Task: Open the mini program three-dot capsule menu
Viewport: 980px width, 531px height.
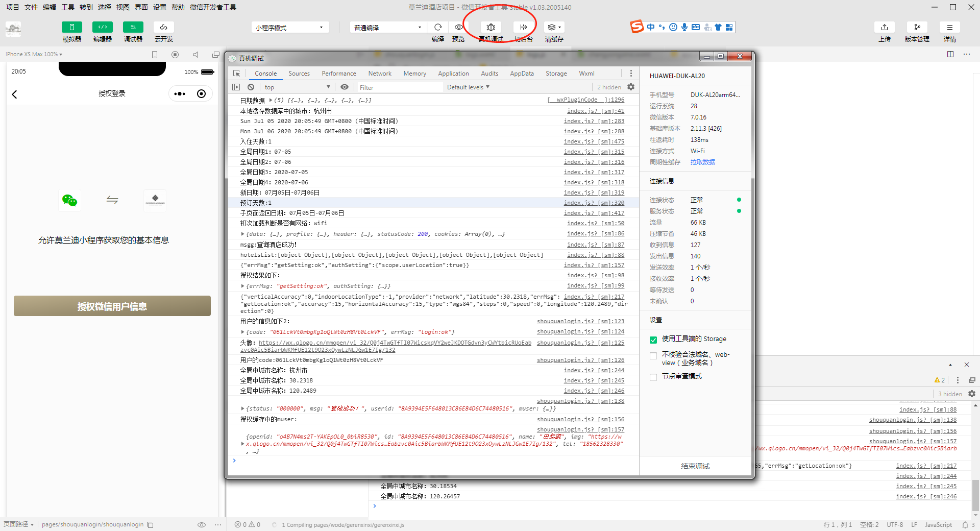Action: pos(180,94)
